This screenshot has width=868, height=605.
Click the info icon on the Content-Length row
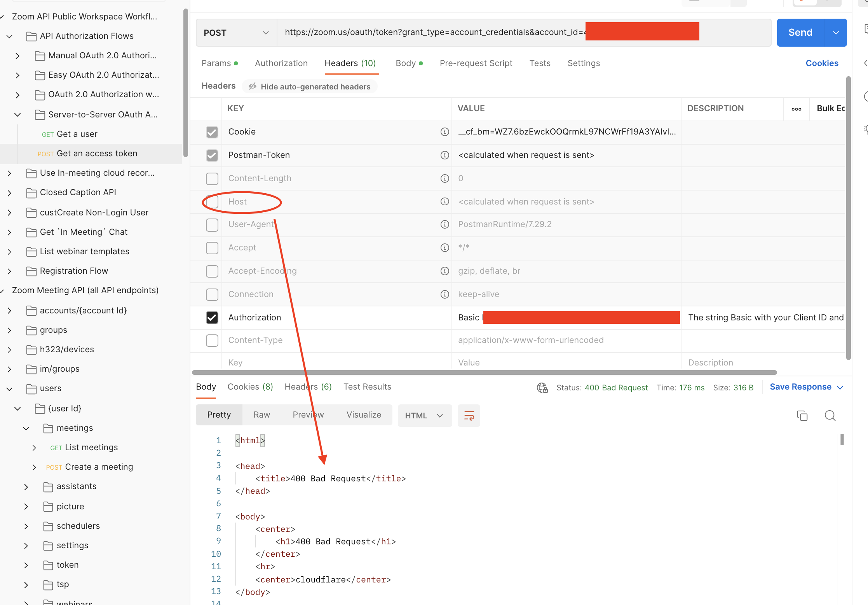coord(444,178)
